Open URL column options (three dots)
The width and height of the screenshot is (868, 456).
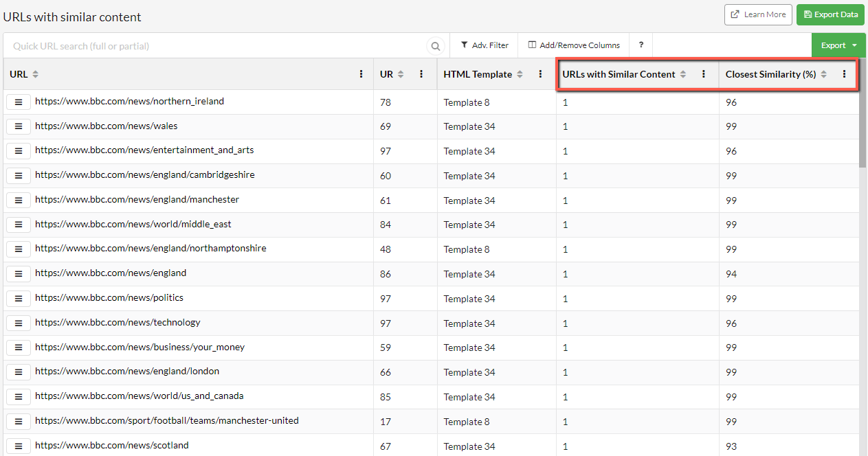pyautogui.click(x=361, y=74)
